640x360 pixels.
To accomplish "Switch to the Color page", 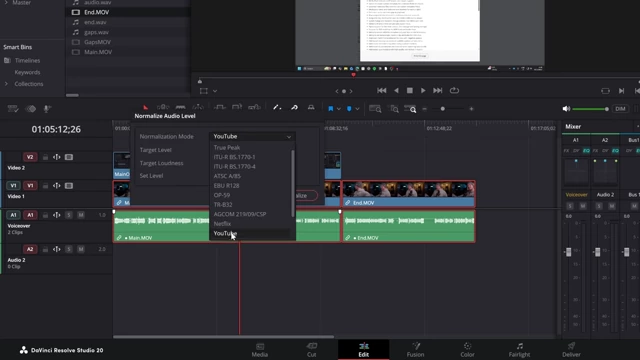I will pos(467,350).
